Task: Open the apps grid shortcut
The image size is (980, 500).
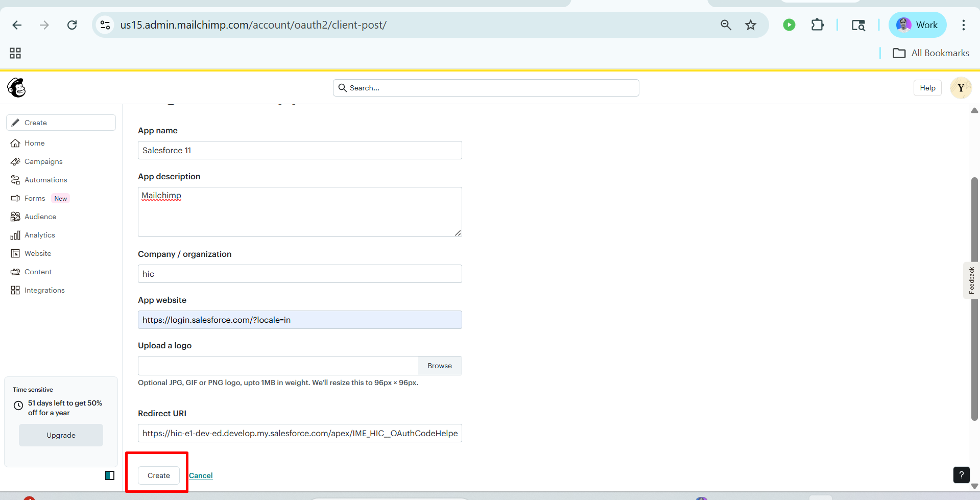Action: tap(15, 53)
